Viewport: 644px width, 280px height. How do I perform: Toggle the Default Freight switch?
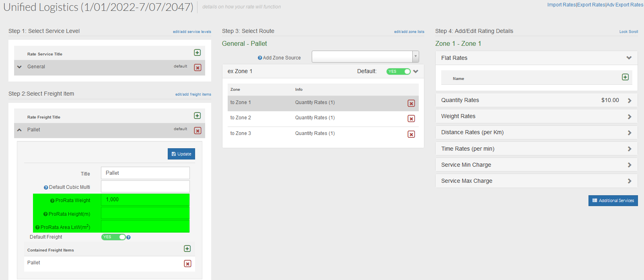(113, 237)
